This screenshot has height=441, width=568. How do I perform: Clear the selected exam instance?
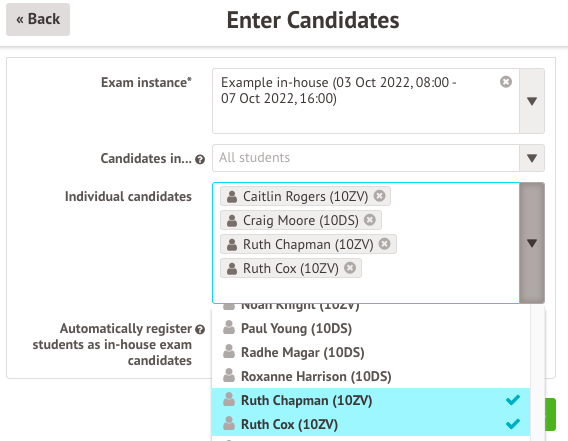[x=506, y=82]
